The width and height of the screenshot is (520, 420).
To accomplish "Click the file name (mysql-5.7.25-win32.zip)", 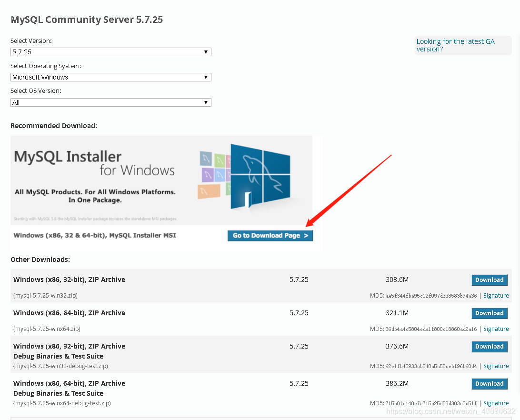I will (x=45, y=296).
